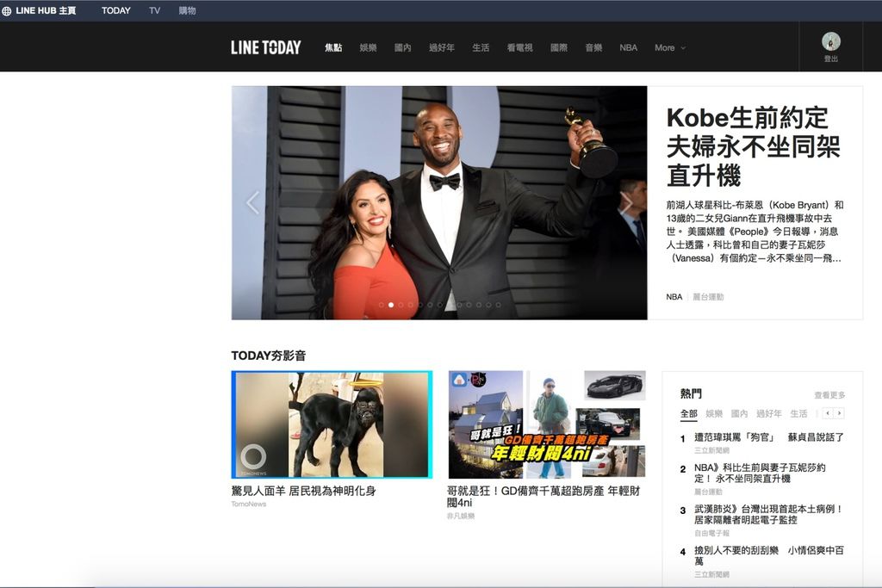Select the 全部 tab in 熱門
The image size is (882, 588).
tap(688, 414)
